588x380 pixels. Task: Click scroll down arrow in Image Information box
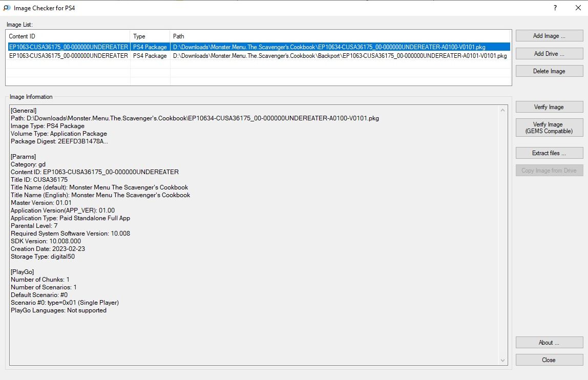[502, 361]
